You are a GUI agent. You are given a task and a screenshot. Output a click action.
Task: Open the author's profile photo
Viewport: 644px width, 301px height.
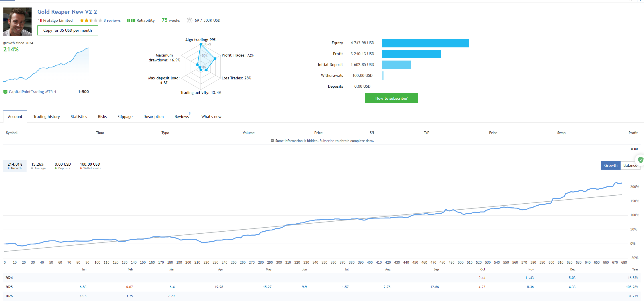click(17, 22)
